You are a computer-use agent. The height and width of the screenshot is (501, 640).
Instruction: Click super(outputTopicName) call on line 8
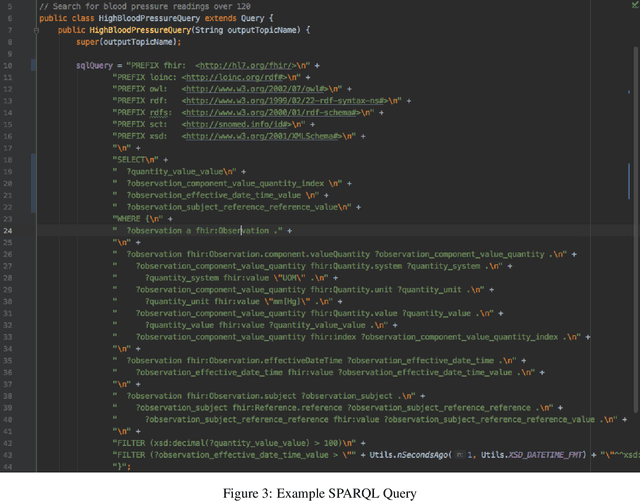(118, 42)
